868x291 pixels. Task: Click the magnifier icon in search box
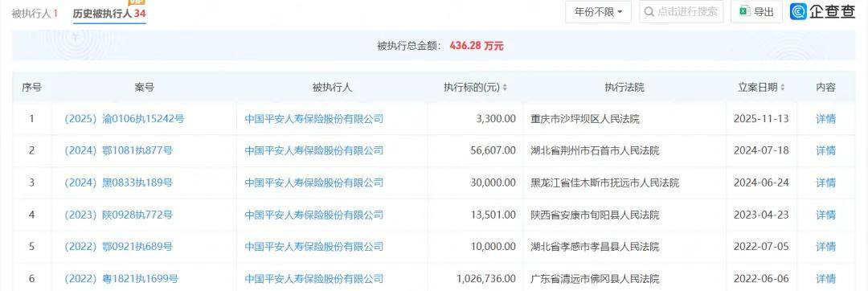649,11
